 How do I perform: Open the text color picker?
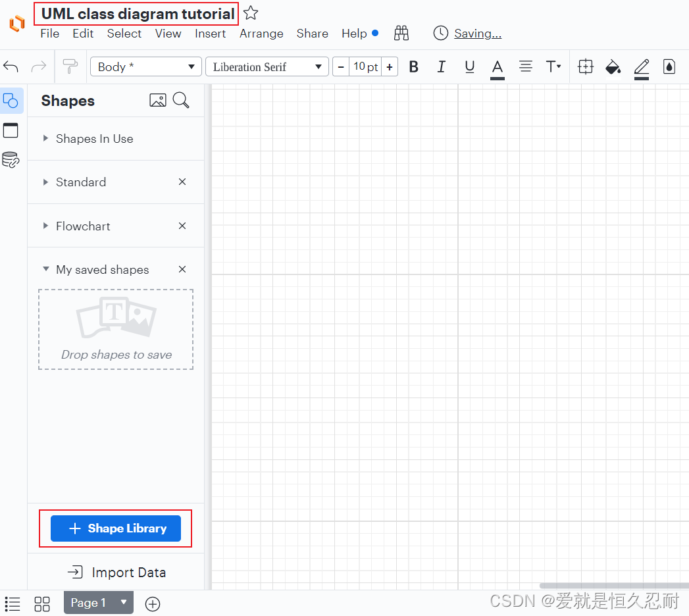click(497, 68)
